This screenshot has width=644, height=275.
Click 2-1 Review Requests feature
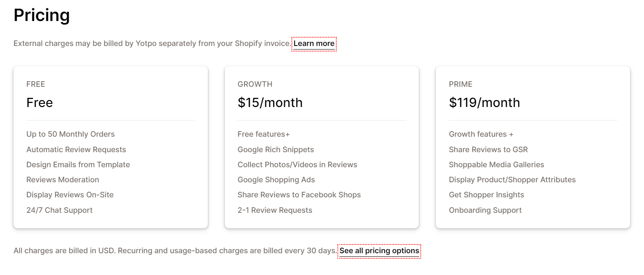pos(275,210)
